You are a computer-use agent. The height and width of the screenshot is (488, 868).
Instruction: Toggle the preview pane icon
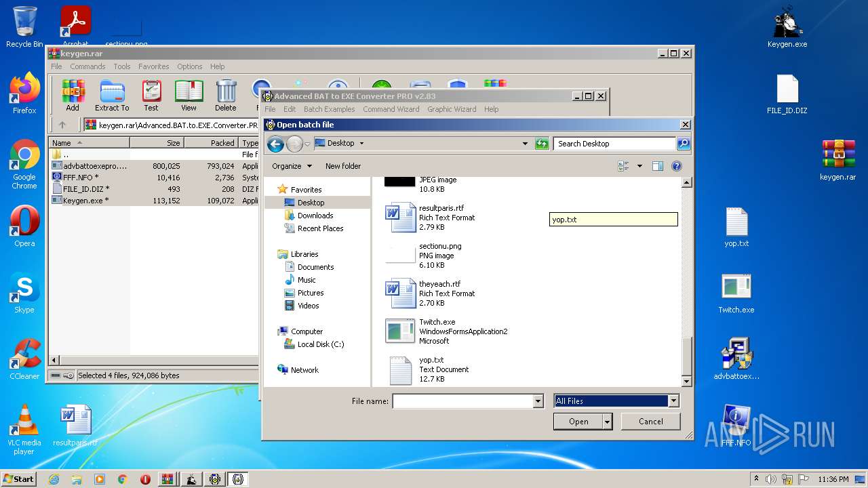657,166
